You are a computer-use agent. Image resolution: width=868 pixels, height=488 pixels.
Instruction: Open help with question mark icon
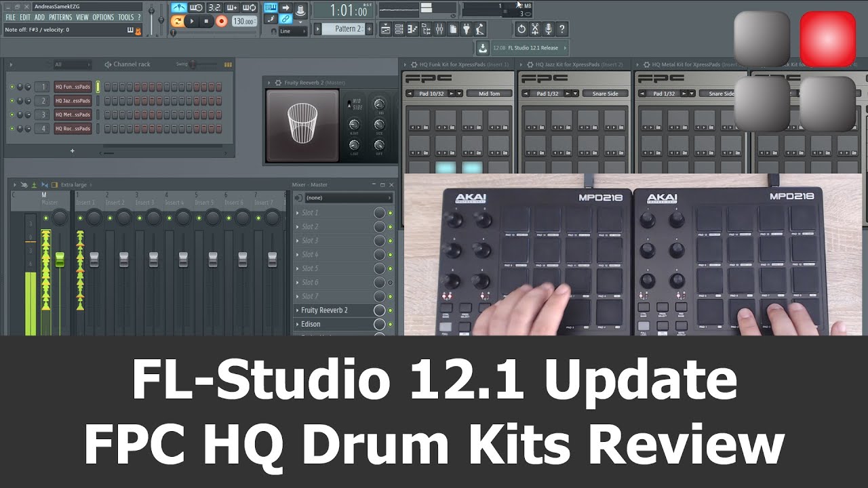coord(561,29)
